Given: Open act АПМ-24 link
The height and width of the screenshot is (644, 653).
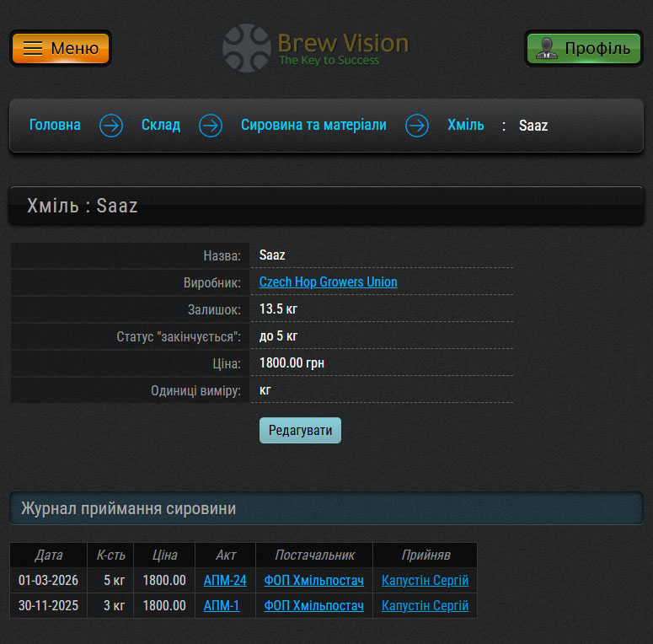Looking at the screenshot, I should [x=225, y=581].
